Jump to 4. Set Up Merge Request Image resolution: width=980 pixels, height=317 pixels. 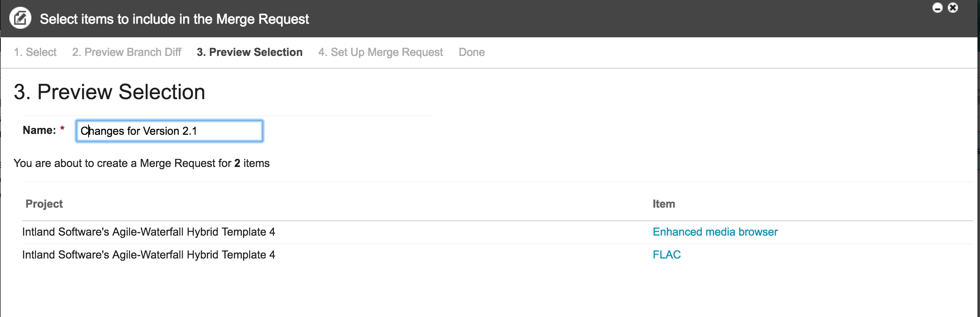click(381, 52)
